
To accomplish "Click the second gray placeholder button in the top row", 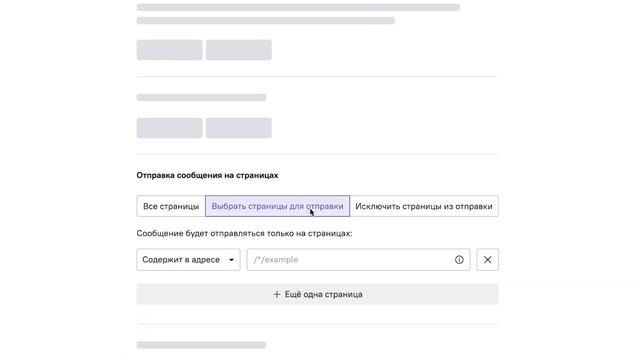I will (239, 50).
